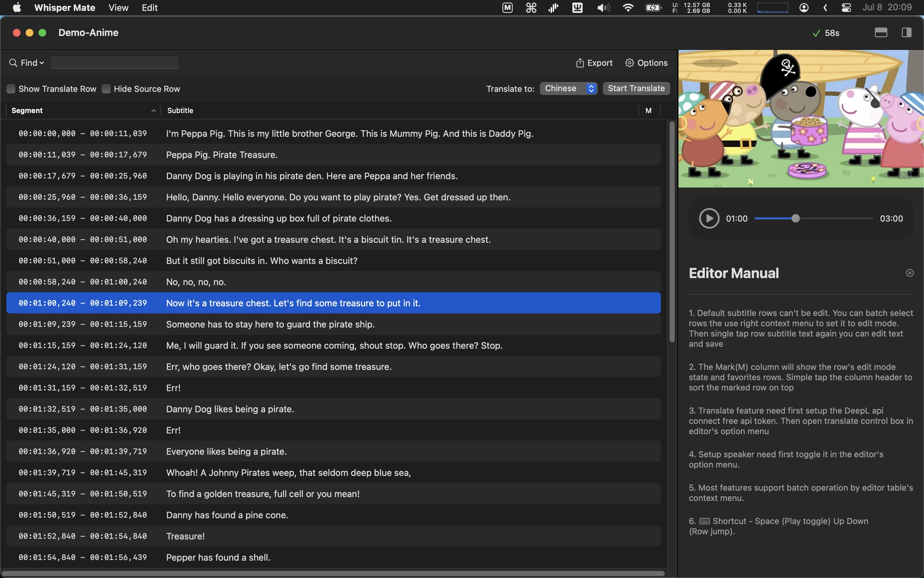Image resolution: width=924 pixels, height=578 pixels.
Task: Select row "Everyone likes being a pirate."
Action: 333,451
